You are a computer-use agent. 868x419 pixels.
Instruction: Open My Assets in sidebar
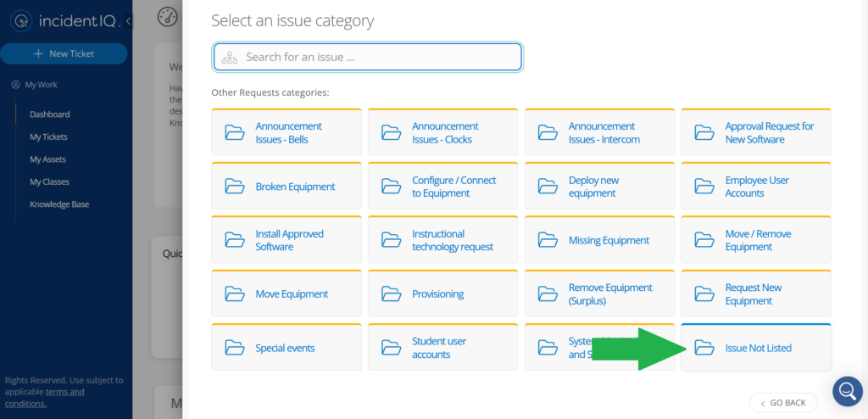pyautogui.click(x=47, y=159)
